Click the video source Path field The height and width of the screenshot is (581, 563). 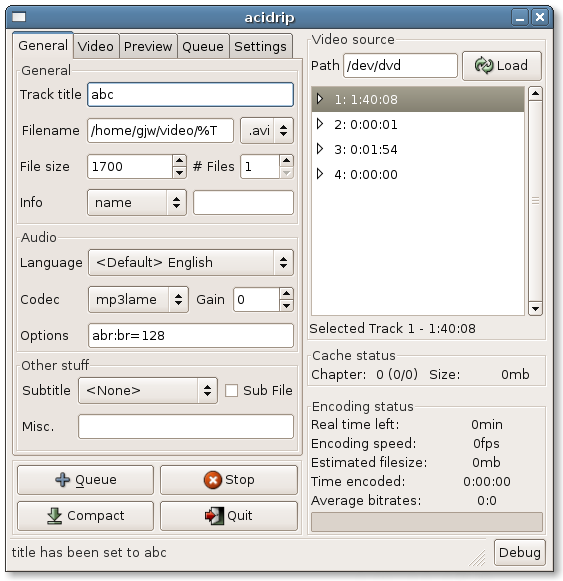pos(400,66)
